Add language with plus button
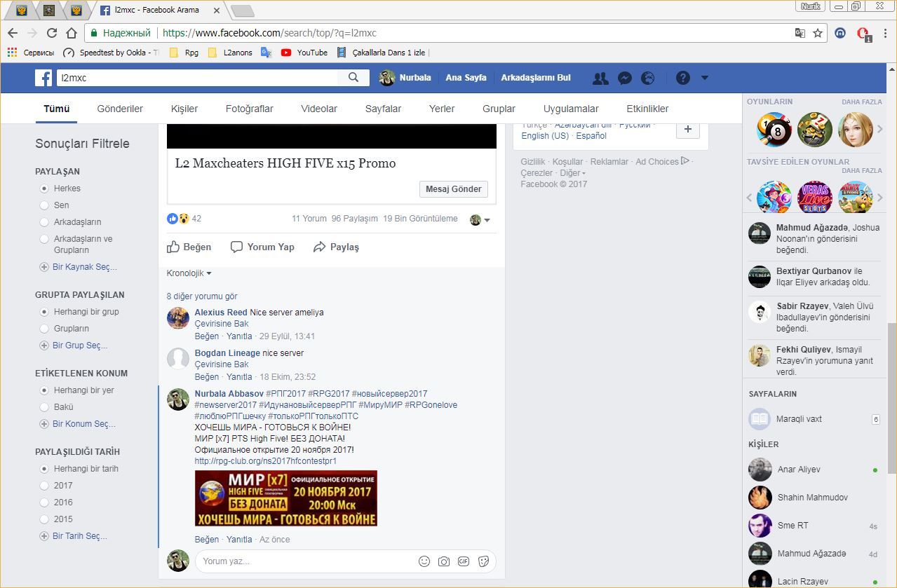The height and width of the screenshot is (588, 897). (x=687, y=129)
